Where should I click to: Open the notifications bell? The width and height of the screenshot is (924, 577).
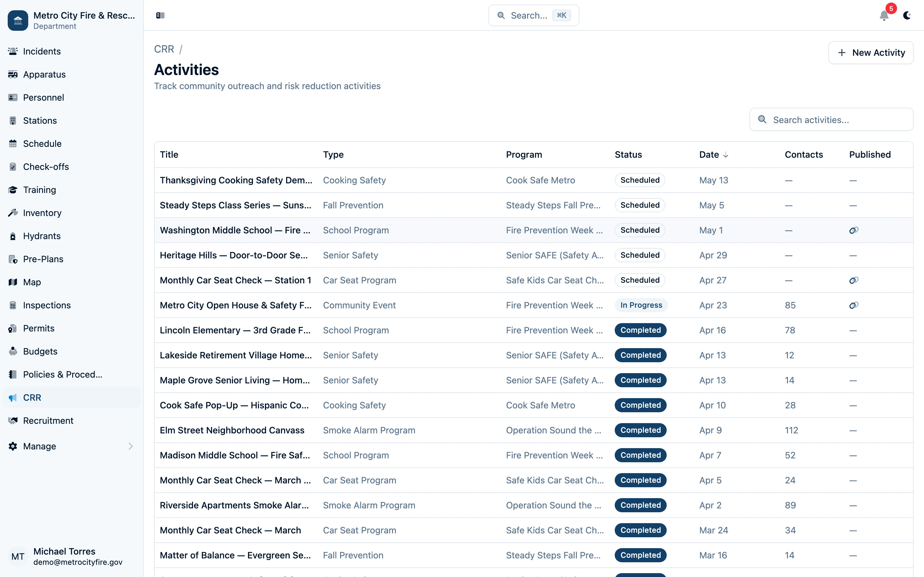pyautogui.click(x=884, y=15)
